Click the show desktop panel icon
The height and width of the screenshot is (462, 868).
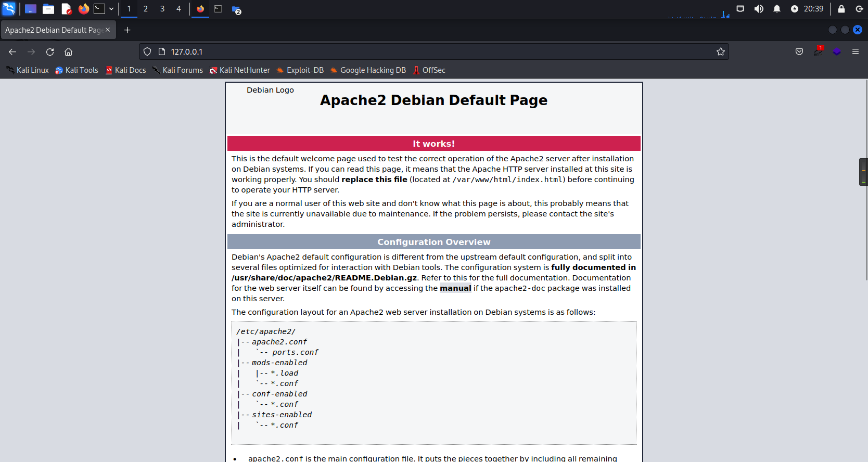[x=31, y=9]
